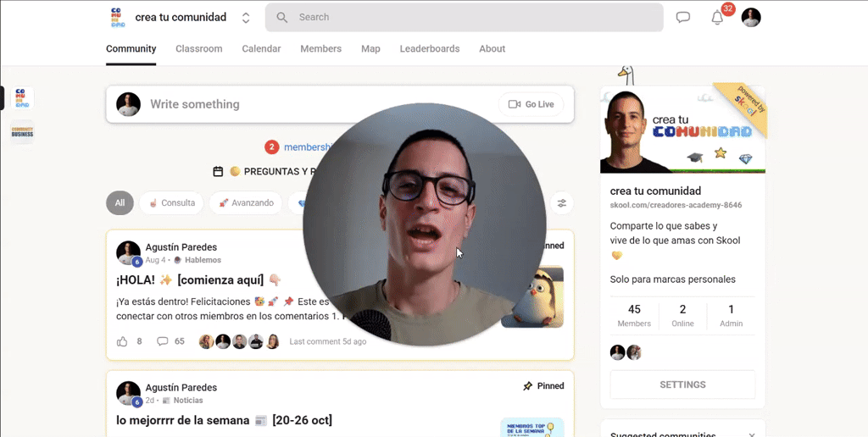Image resolution: width=868 pixels, height=437 pixels.
Task: Switch to the Classroom tab
Action: [x=198, y=48]
